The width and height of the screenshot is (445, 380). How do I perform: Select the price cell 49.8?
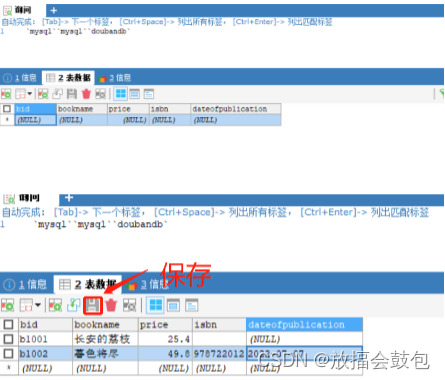[165, 353]
